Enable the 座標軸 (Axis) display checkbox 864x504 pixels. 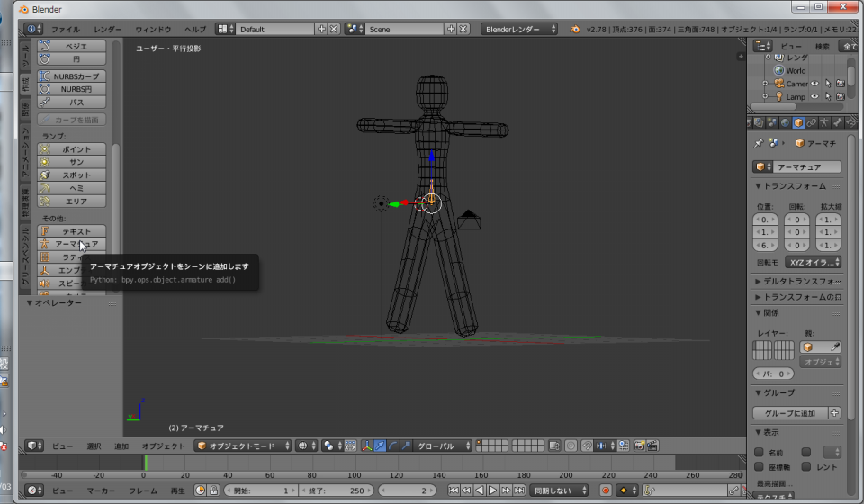[759, 466]
